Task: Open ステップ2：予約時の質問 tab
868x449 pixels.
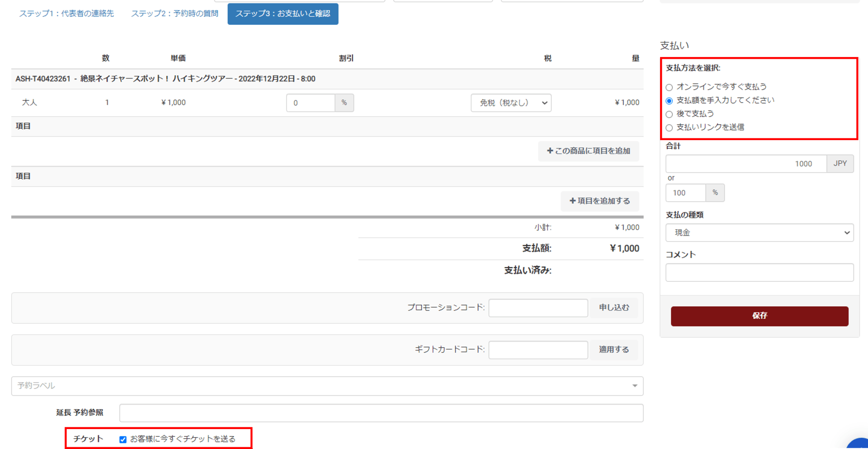Action: pyautogui.click(x=175, y=14)
